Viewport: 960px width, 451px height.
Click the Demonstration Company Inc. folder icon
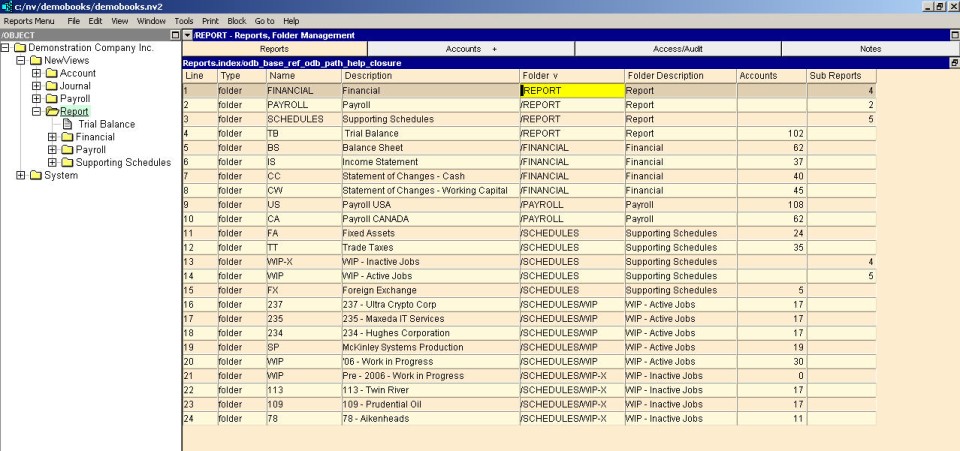pos(19,48)
